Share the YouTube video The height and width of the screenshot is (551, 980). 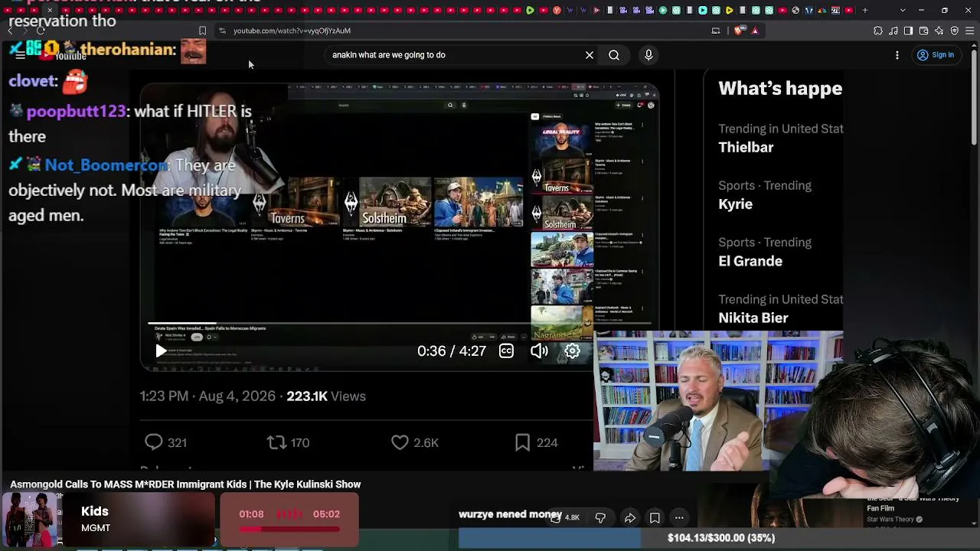coord(629,518)
